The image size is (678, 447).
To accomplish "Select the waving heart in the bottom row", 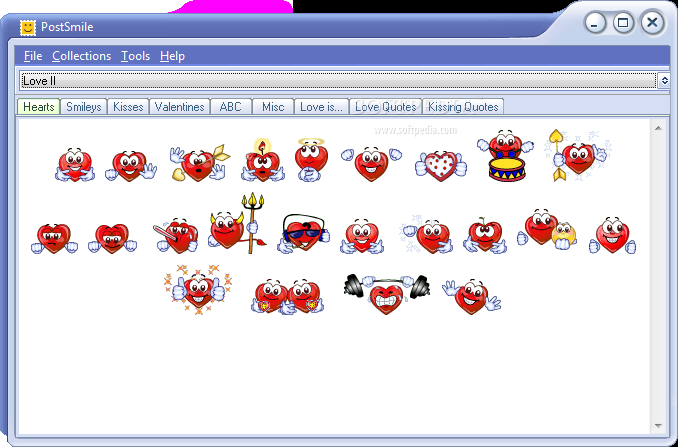I will (472, 297).
